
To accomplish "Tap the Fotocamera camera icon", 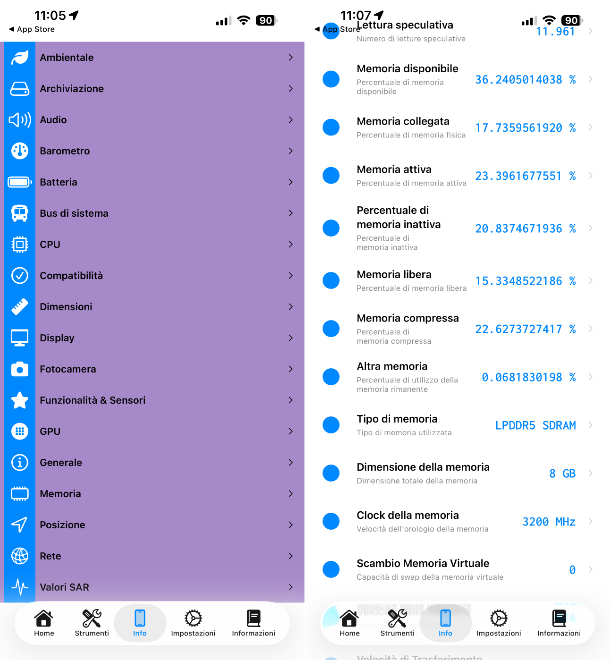I will pyautogui.click(x=19, y=369).
